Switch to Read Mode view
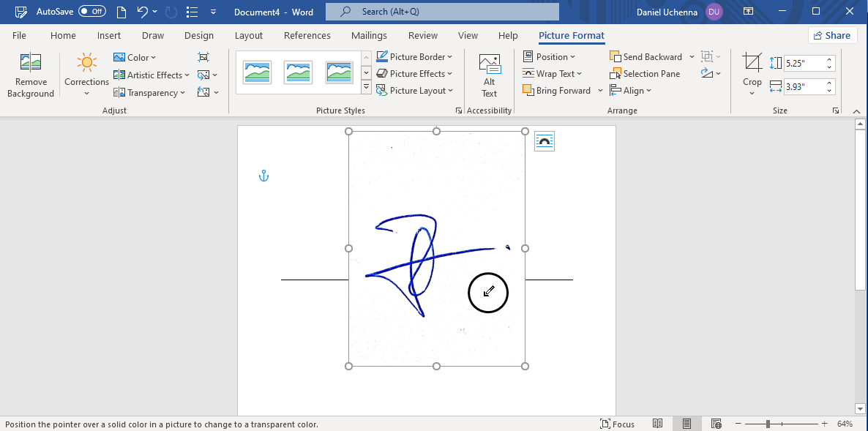868x431 pixels. [x=657, y=423]
